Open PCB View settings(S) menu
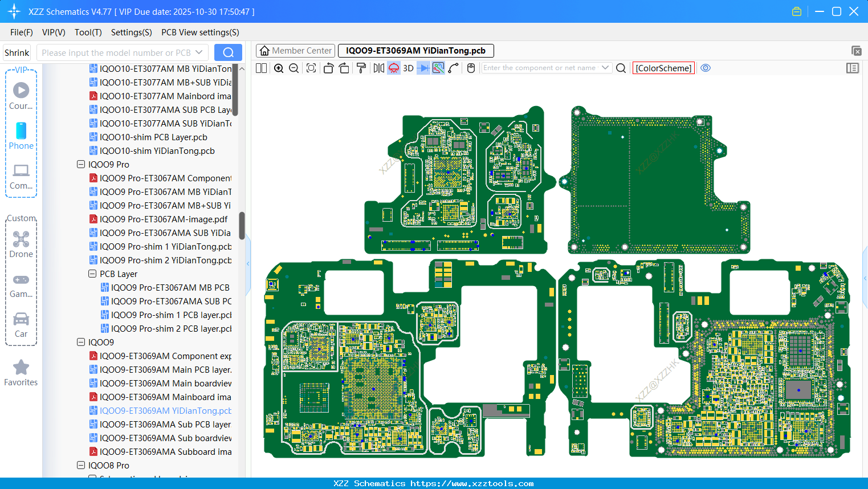 [x=200, y=32]
